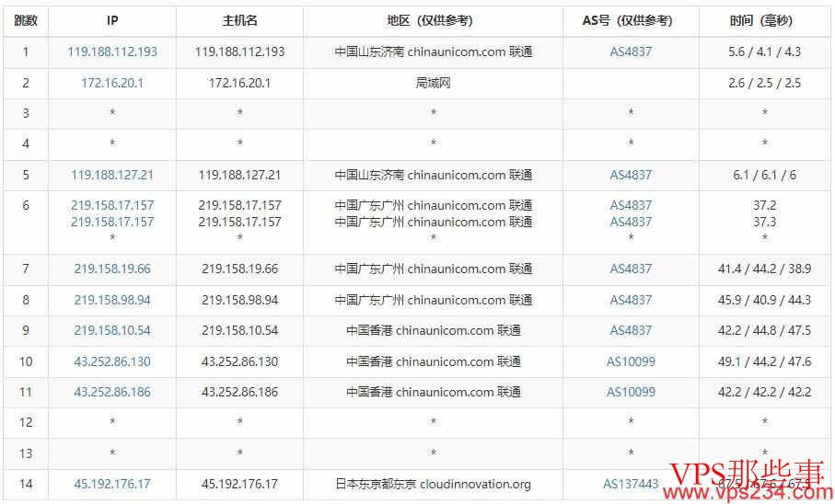The image size is (835, 504).
Task: Select the time value 42.2 / 44.8 / 47.5
Action: point(764,330)
